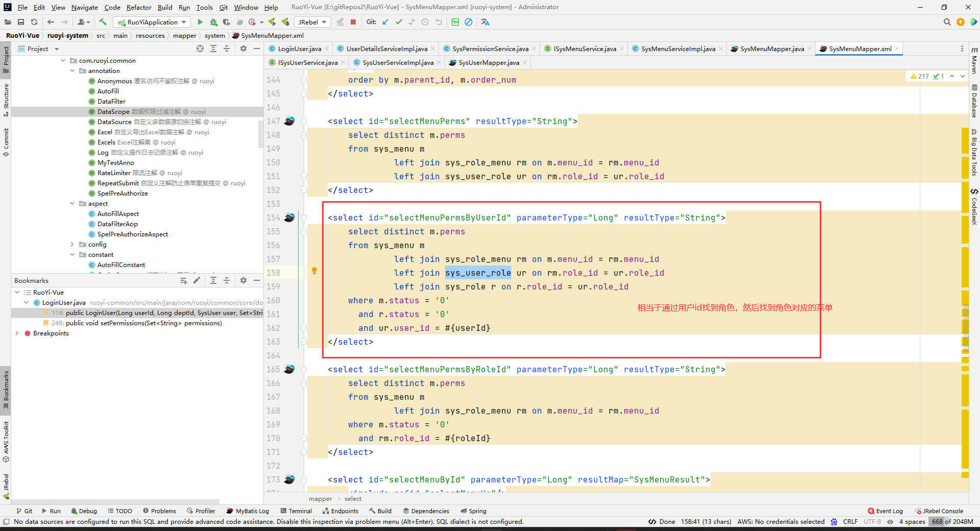Image resolution: width=980 pixels, height=531 pixels.
Task: Collapse the aspect folder
Action: 72,203
